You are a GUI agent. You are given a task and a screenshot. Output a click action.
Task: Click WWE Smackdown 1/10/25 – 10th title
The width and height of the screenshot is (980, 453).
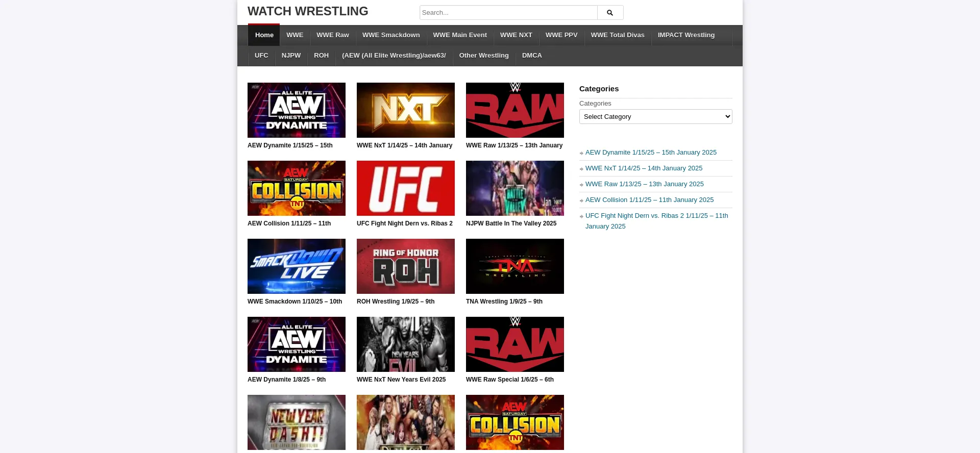coord(295,301)
